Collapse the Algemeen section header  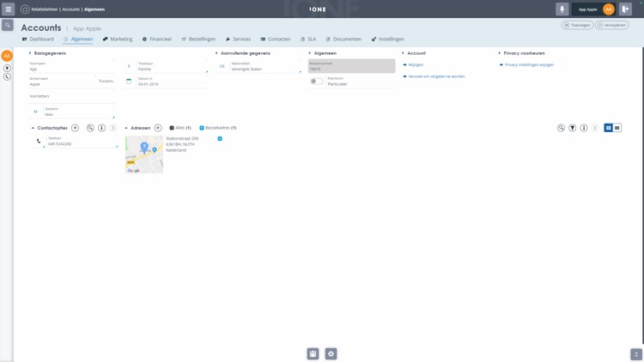coord(310,53)
